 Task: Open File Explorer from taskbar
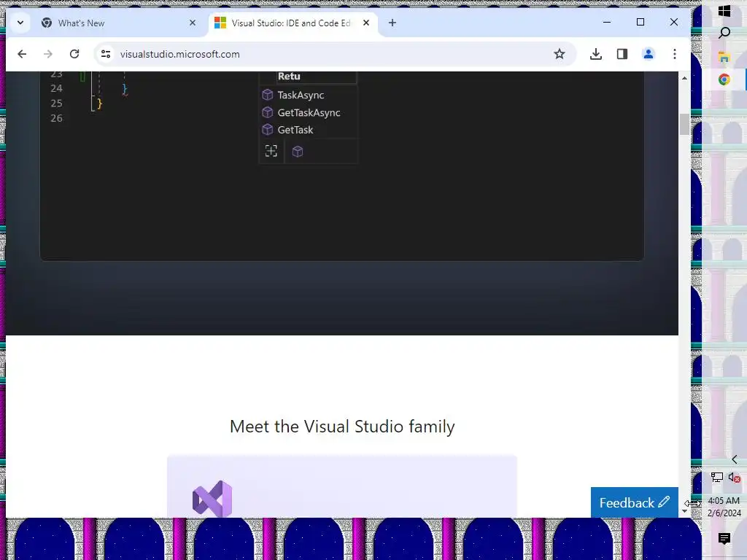[724, 57]
